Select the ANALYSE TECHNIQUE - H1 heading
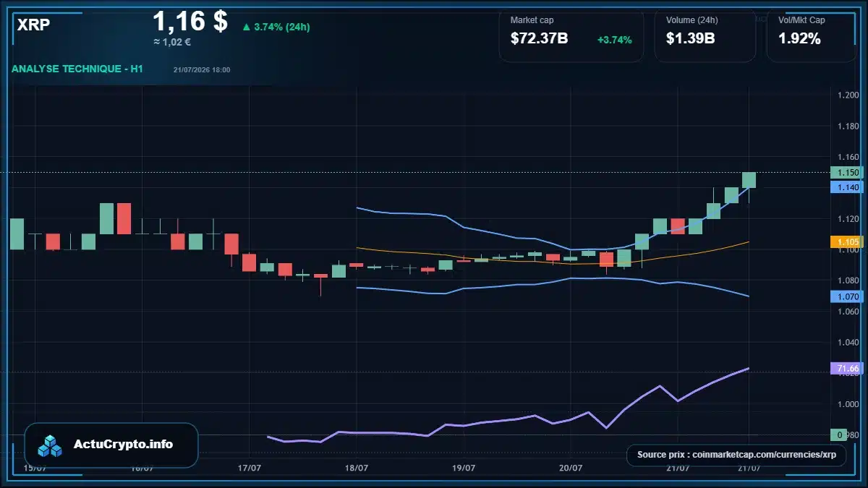Image resolution: width=868 pixels, height=488 pixels. (77, 69)
